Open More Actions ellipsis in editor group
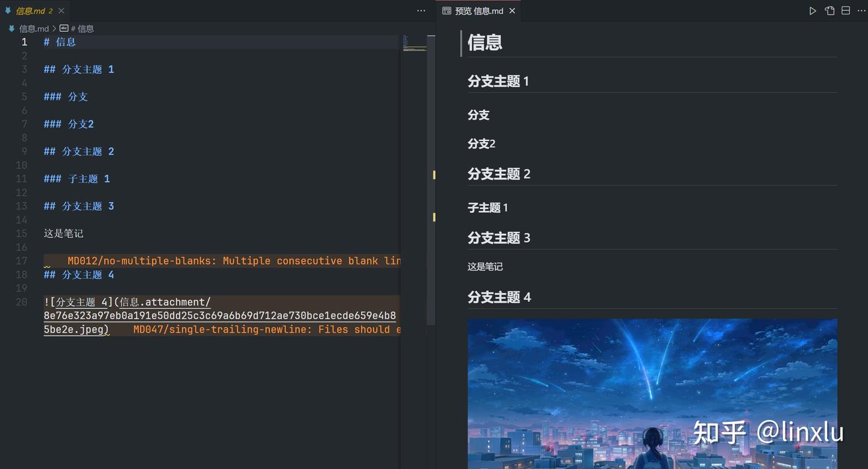This screenshot has height=469, width=868. [x=421, y=11]
